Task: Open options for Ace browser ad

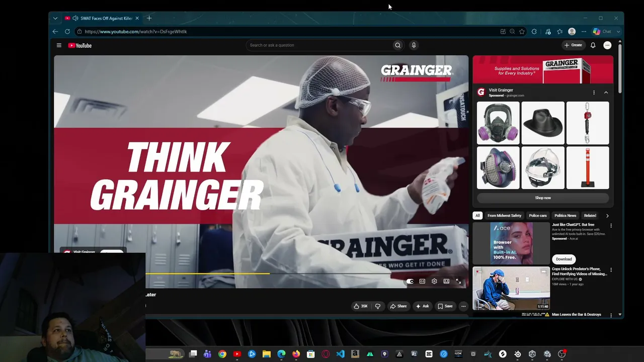Action: [x=611, y=226]
